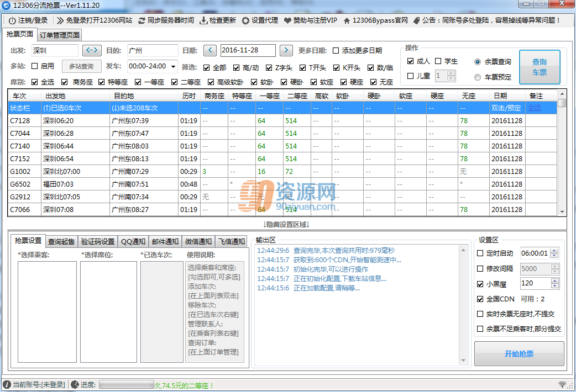
Task: Decrease the 小黑屋 value with down arrow
Action: (x=554, y=286)
